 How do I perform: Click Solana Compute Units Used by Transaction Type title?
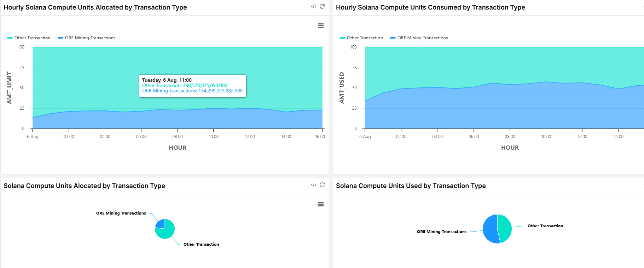click(411, 186)
